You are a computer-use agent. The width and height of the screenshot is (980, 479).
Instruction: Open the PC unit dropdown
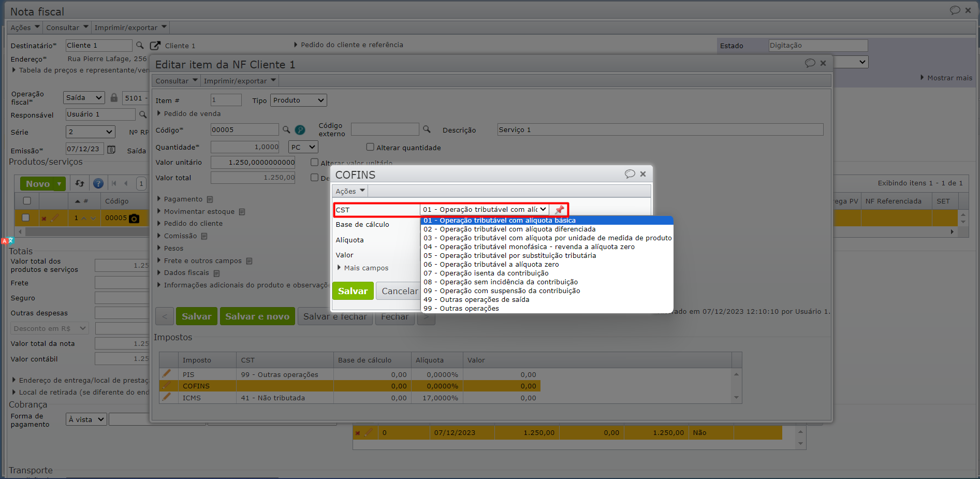(x=303, y=147)
